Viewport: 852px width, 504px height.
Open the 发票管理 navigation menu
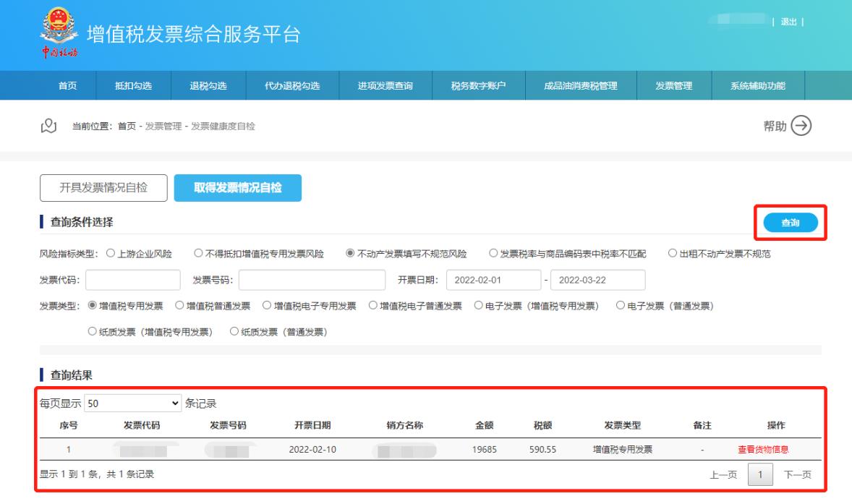(x=673, y=86)
